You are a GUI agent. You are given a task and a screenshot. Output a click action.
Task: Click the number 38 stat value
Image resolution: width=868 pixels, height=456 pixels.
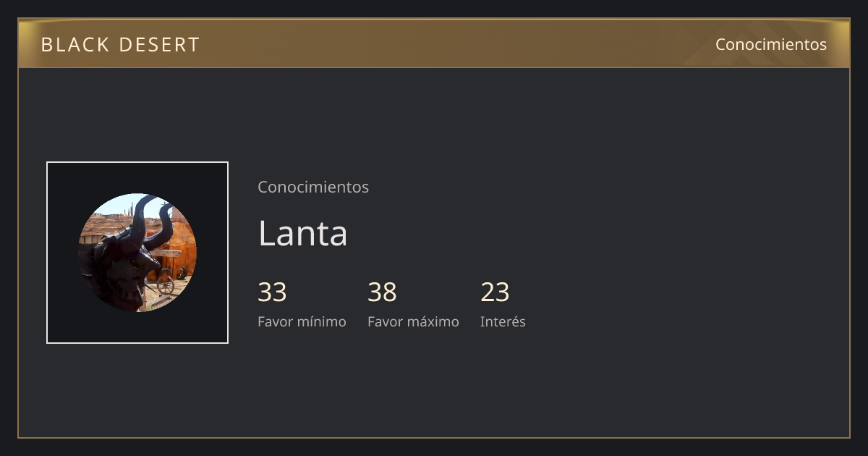(382, 292)
